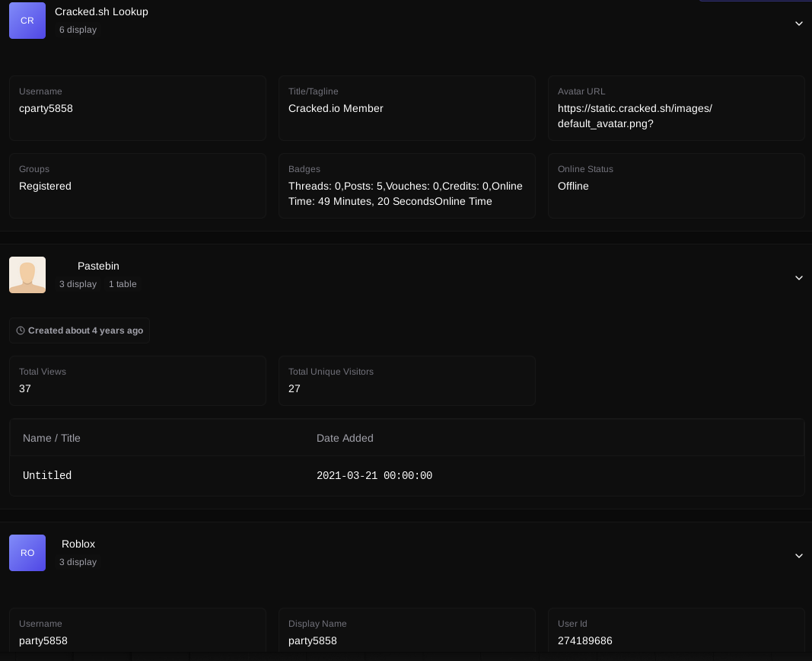The image size is (812, 661).
Task: Click the 'User Id' field label
Action: [x=572, y=624]
